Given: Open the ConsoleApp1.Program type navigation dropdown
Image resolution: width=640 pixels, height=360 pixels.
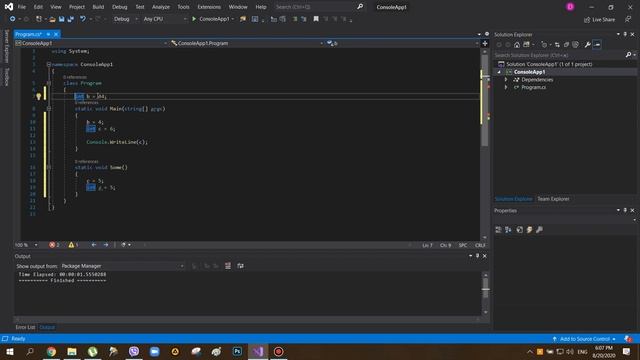Looking at the screenshot, I should coord(247,43).
